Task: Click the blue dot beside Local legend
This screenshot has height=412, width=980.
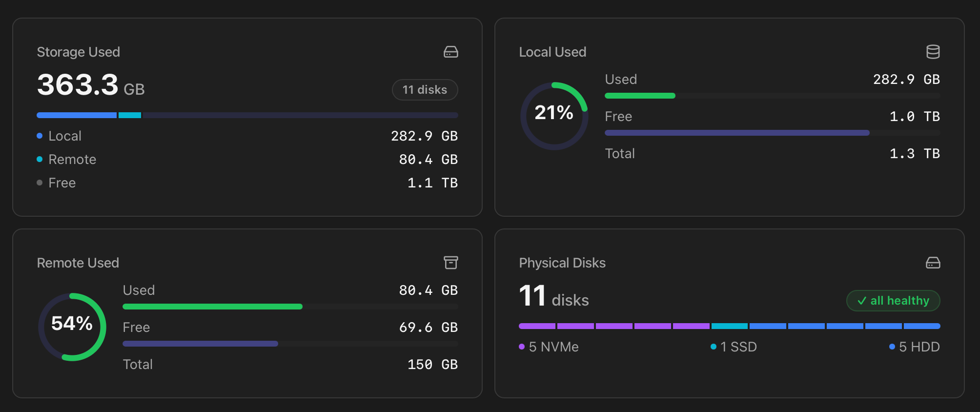Action: pos(40,136)
